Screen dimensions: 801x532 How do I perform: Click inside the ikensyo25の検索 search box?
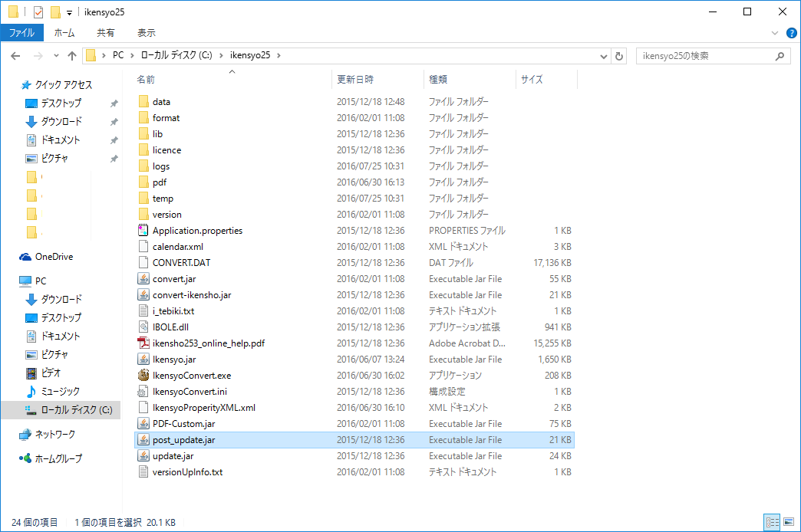click(706, 55)
